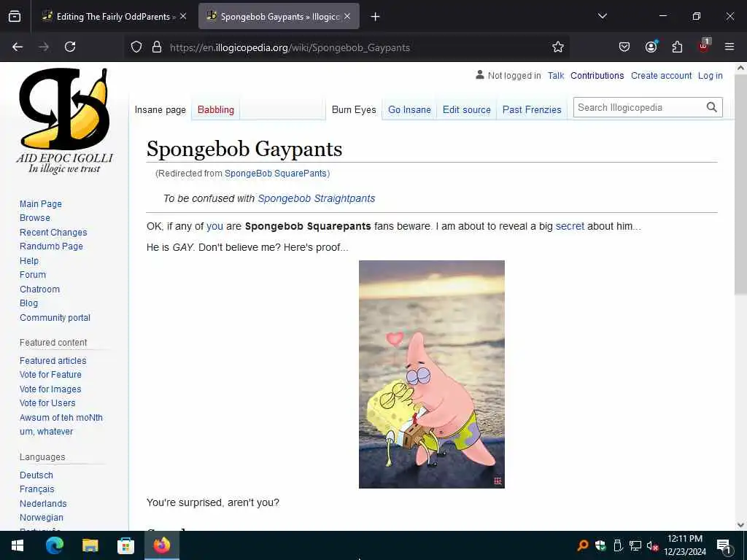The image size is (747, 560).
Task: Open the Babbling talk tab
Action: coord(216,110)
